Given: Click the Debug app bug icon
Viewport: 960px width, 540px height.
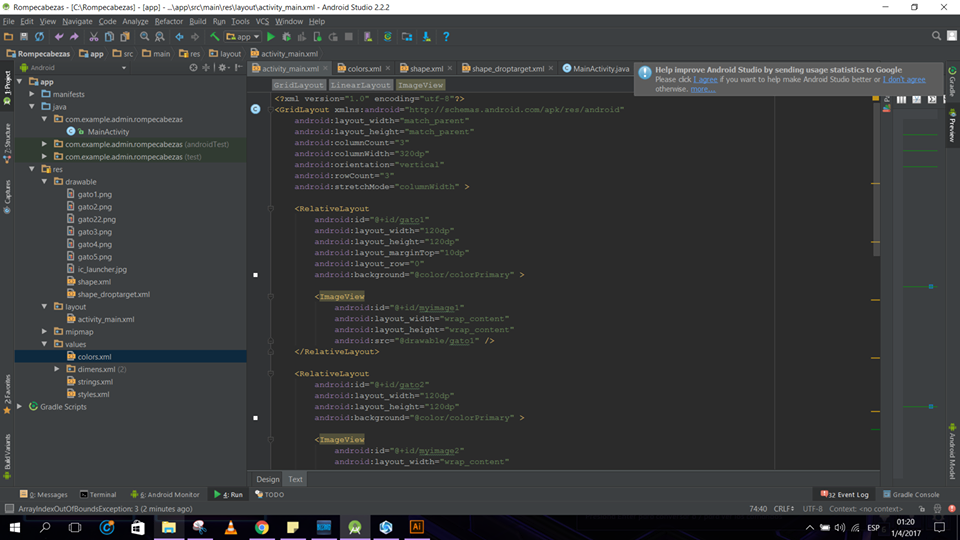Looking at the screenshot, I should (x=286, y=37).
